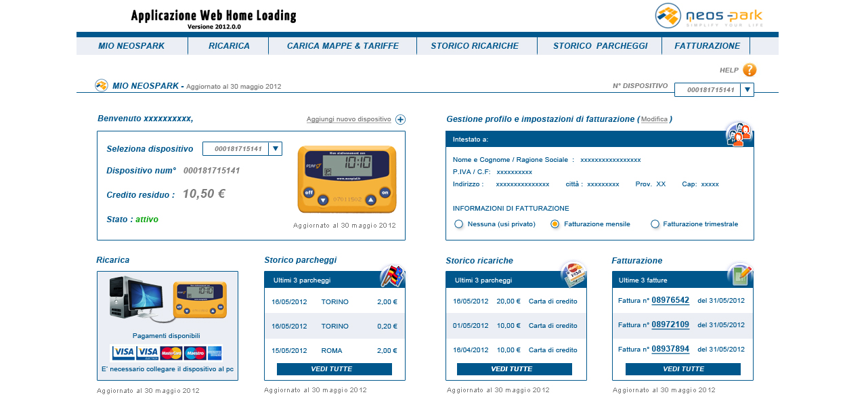Go to the RICARICA tab
The width and height of the screenshot is (868, 420).
point(229,46)
